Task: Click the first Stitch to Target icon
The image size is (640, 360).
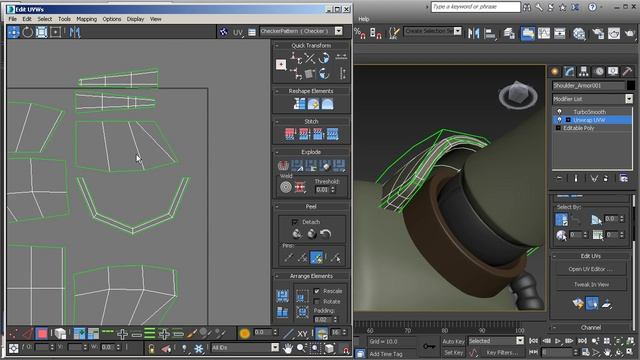Action: (x=290, y=134)
